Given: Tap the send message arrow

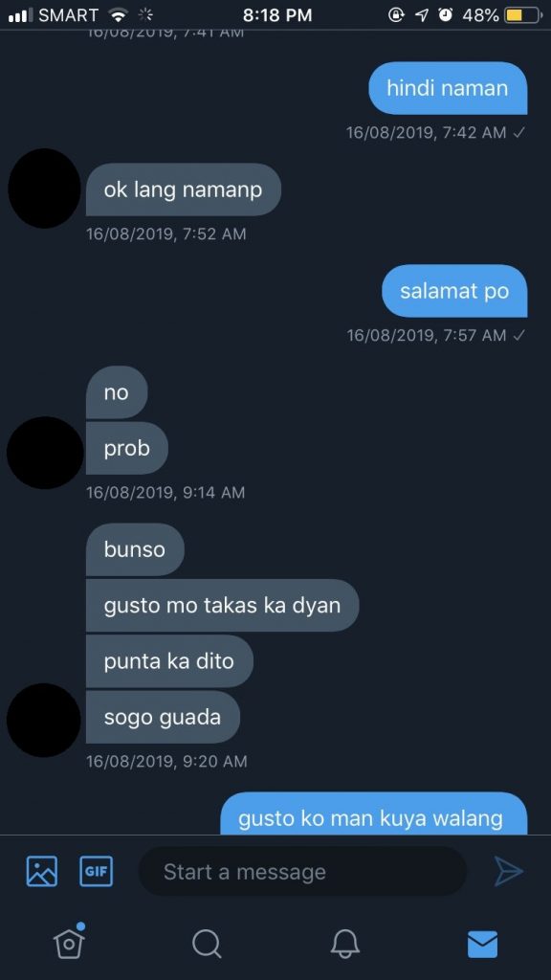Looking at the screenshot, I should (509, 871).
